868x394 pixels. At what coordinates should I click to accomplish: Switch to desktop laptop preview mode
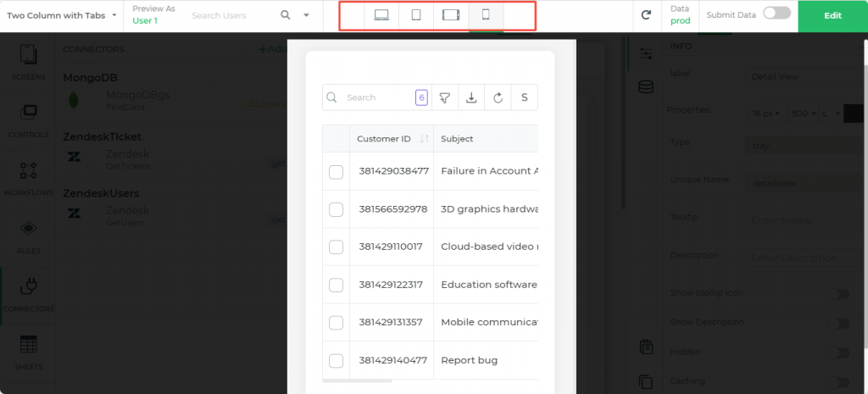tap(381, 15)
